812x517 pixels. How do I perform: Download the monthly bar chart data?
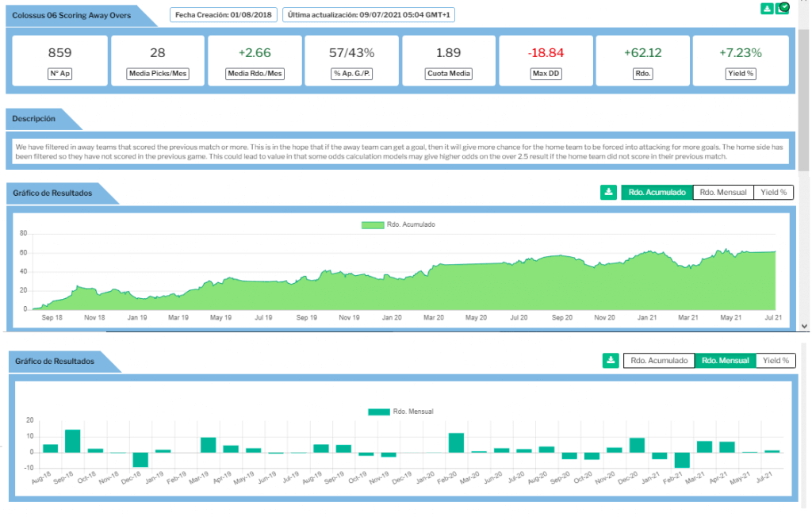pos(611,361)
